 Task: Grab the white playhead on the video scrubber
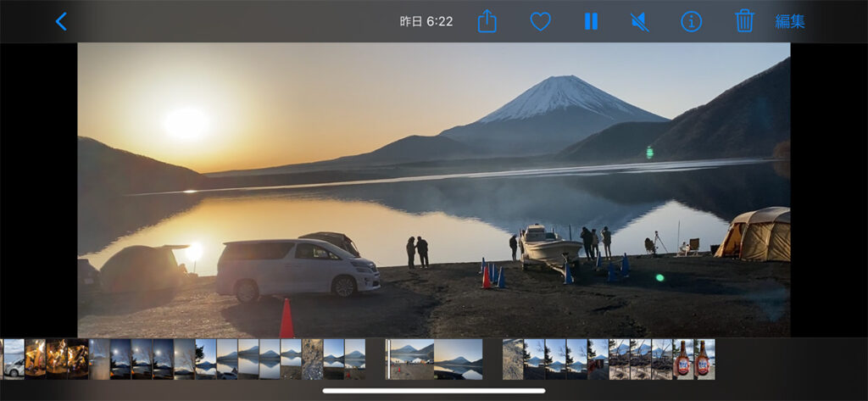388,359
